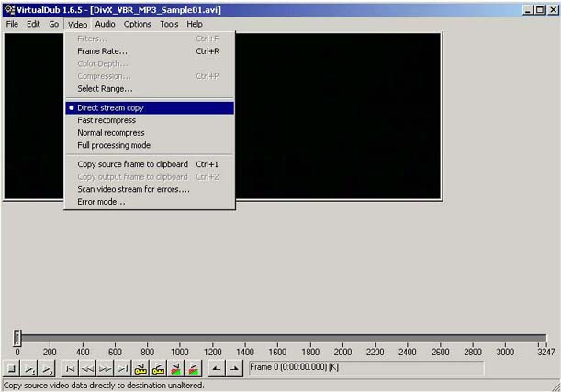
Task: Open the Options menu
Action: 138,24
